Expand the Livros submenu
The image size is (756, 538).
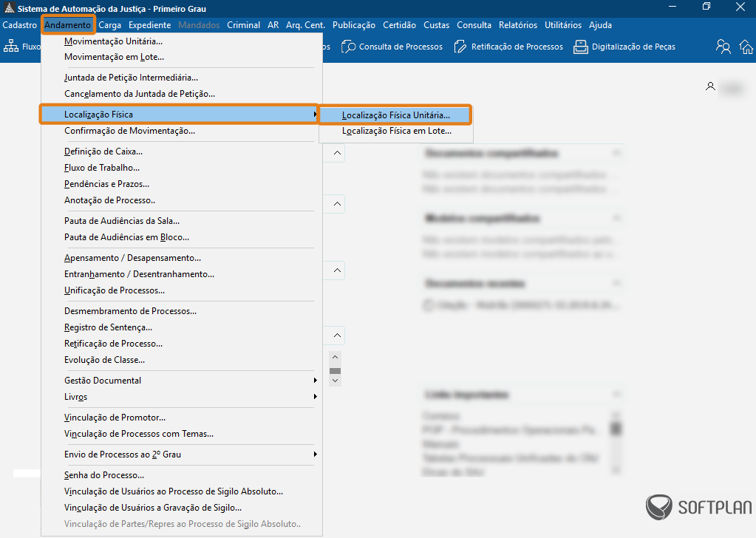pyautogui.click(x=182, y=398)
